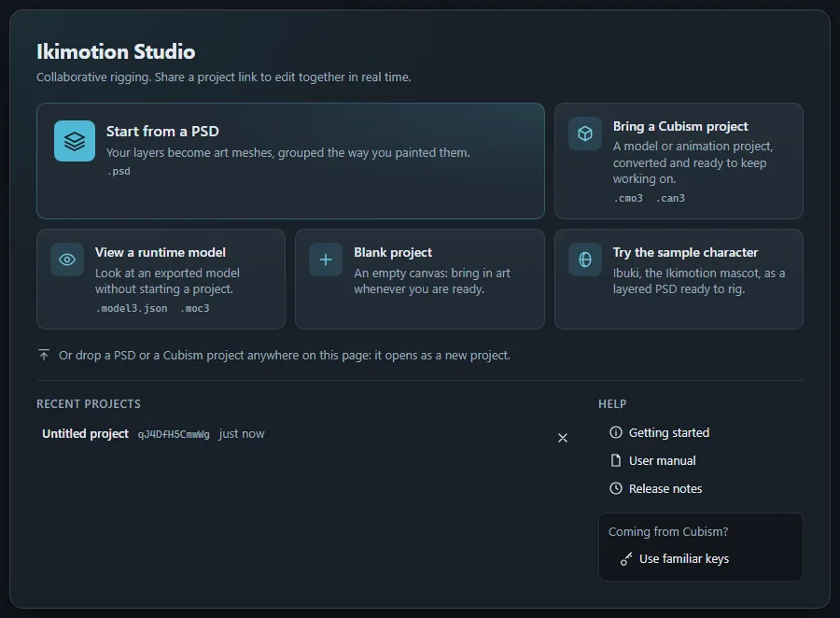Screen dimensions: 840x618
Task: Click the .model3.json extension label
Action: pos(132,308)
